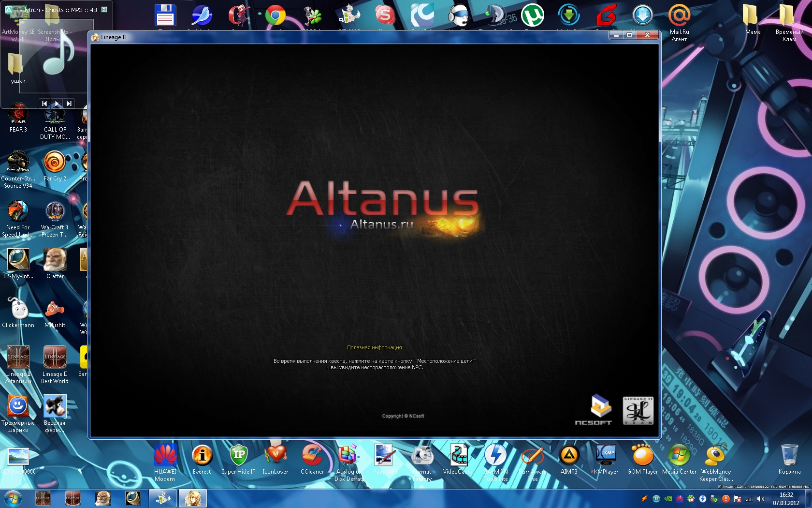Open the volume speaker in system tray
Viewport: 812px width, 508px height.
coord(761,499)
